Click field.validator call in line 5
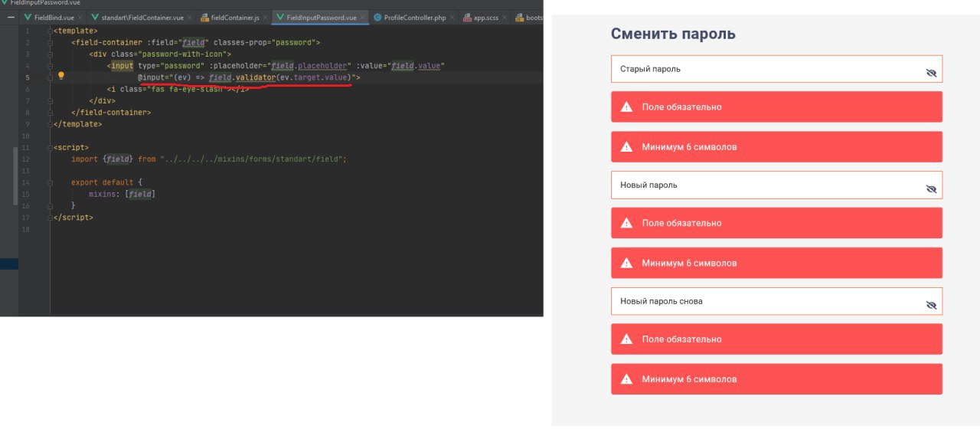Image resolution: width=980 pixels, height=439 pixels. [243, 77]
